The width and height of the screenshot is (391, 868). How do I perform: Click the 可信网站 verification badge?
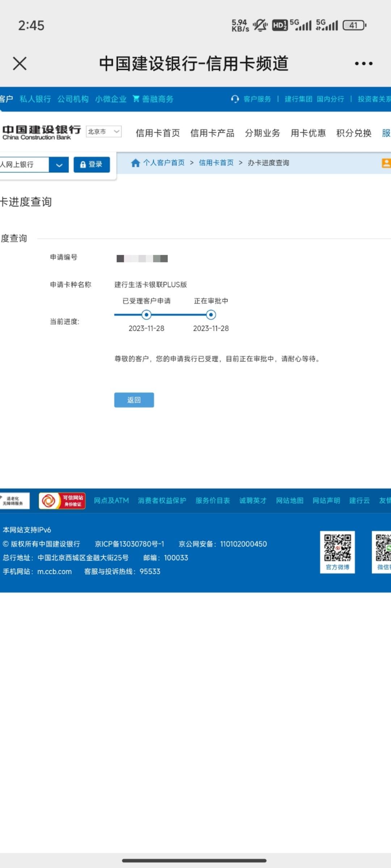click(x=62, y=501)
